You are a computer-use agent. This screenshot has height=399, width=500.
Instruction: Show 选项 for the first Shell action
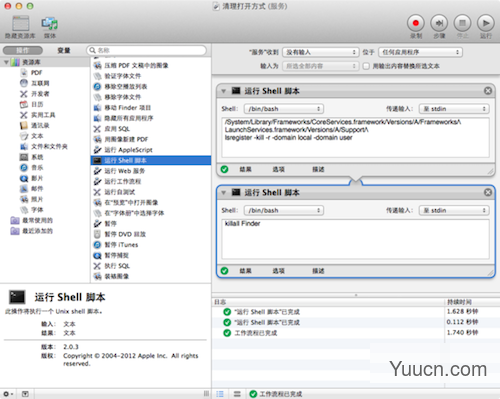coord(279,169)
